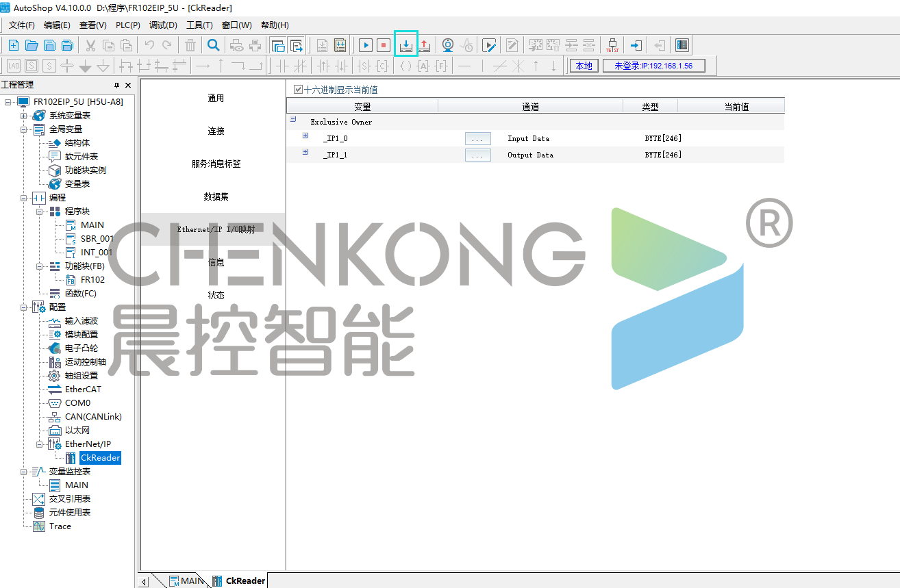This screenshot has width=900, height=588.
Task: Pin the project manager panel
Action: pos(116,85)
